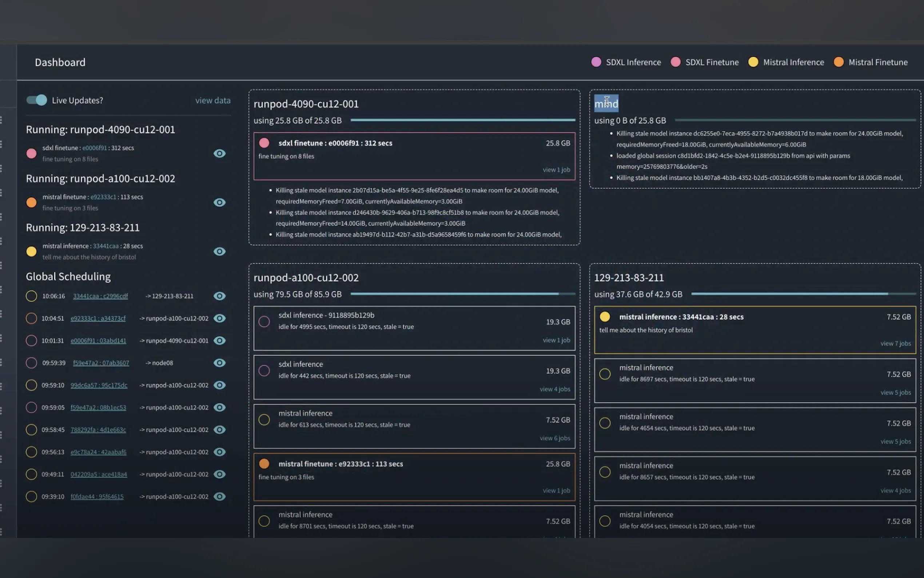The width and height of the screenshot is (924, 578).
Task: Open view 1 job on sdxl finetune card
Action: coord(556,170)
